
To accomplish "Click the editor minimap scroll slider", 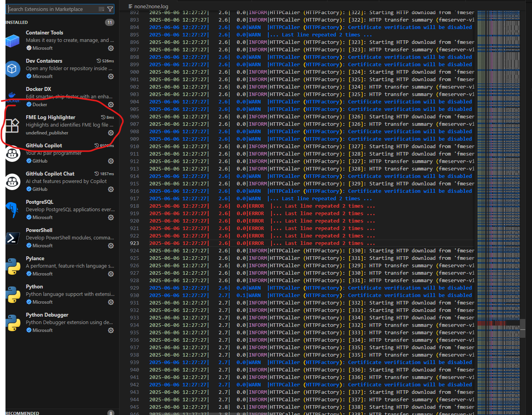I will click(522, 328).
